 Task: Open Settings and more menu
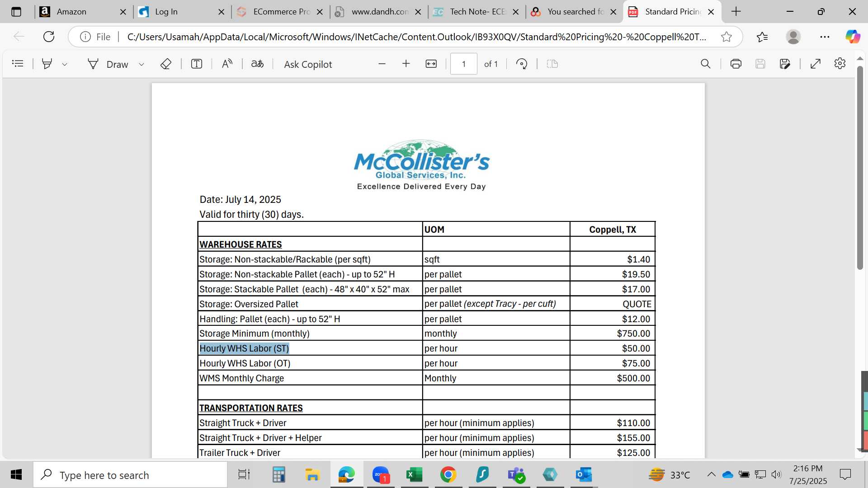click(825, 37)
